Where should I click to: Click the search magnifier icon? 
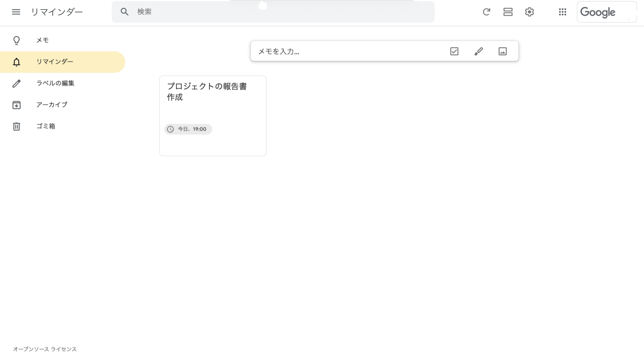(x=124, y=12)
